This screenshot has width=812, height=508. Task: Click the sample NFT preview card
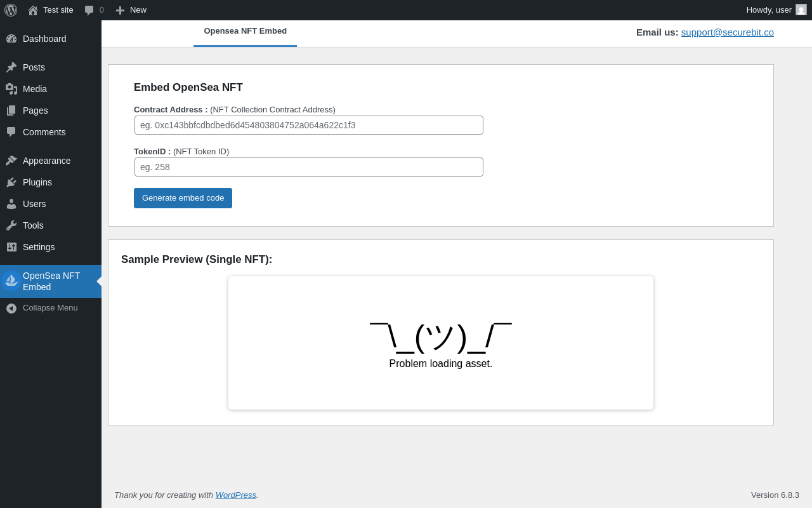(441, 343)
